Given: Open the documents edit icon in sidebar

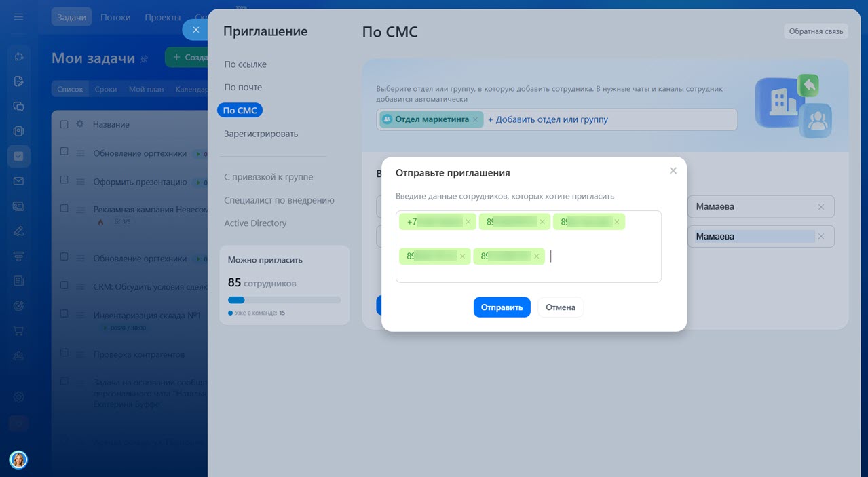Looking at the screenshot, I should (x=18, y=81).
